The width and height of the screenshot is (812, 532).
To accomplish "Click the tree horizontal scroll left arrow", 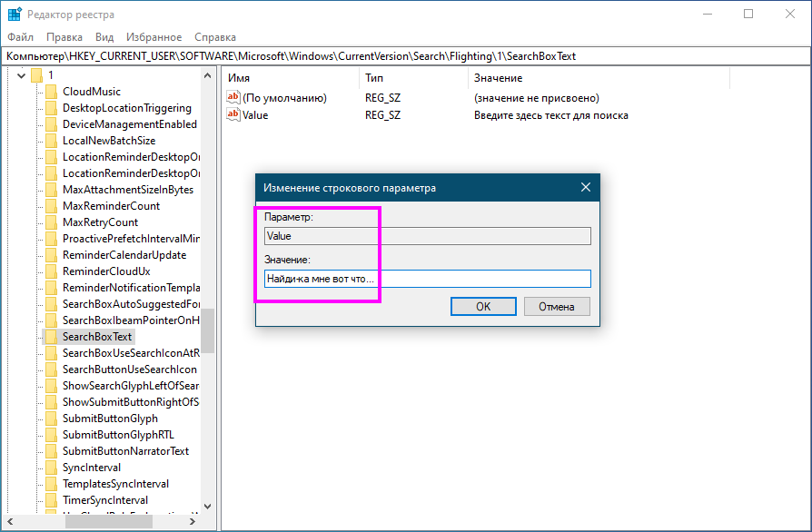I will 10,522.
